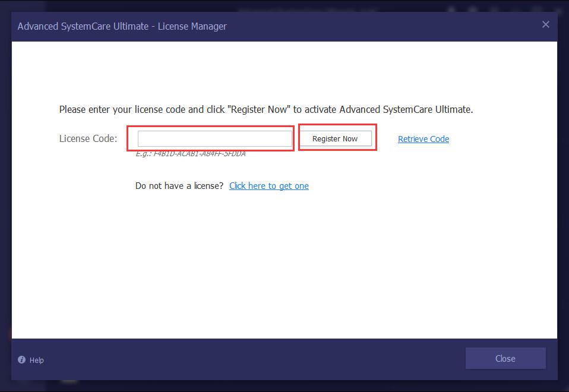The image size is (569, 392).
Task: Click the Help info icon
Action: 22,360
